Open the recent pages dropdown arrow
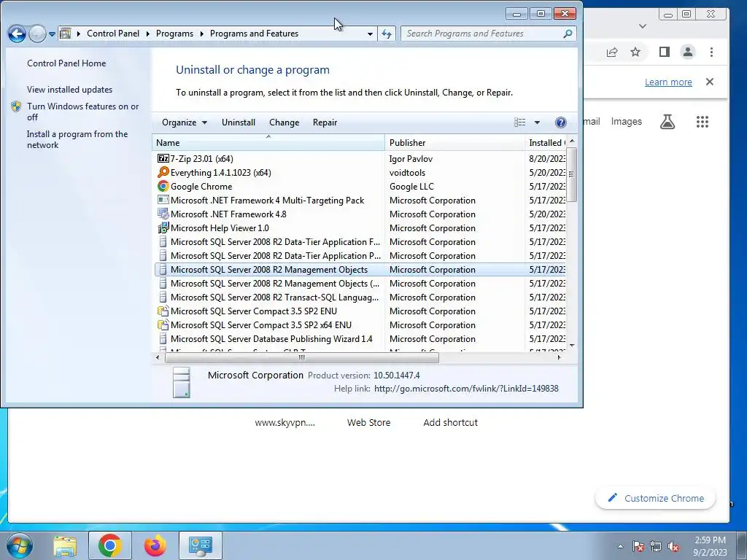Image resolution: width=747 pixels, height=560 pixels. pyautogui.click(x=52, y=34)
